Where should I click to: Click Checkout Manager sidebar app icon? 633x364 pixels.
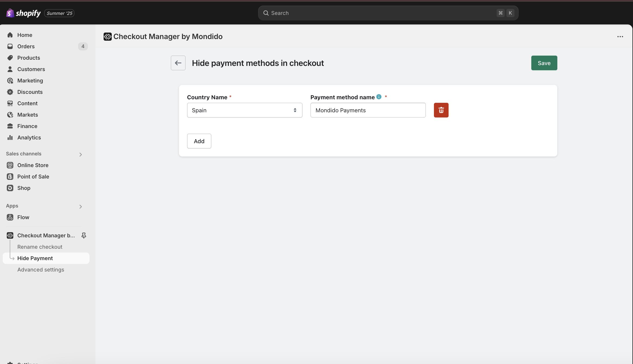10,235
